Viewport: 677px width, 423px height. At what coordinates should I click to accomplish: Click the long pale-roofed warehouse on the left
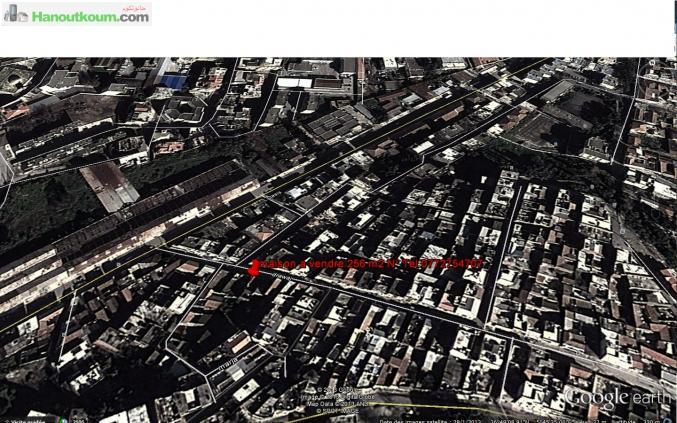[110, 185]
